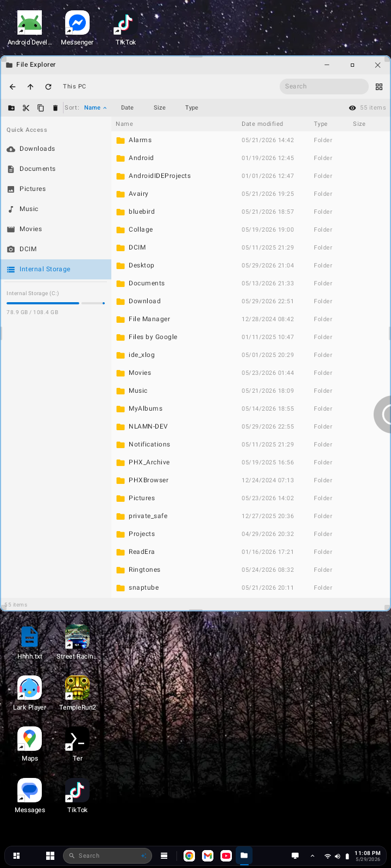
Task: Select the MyAlbums folder
Action: (251, 409)
